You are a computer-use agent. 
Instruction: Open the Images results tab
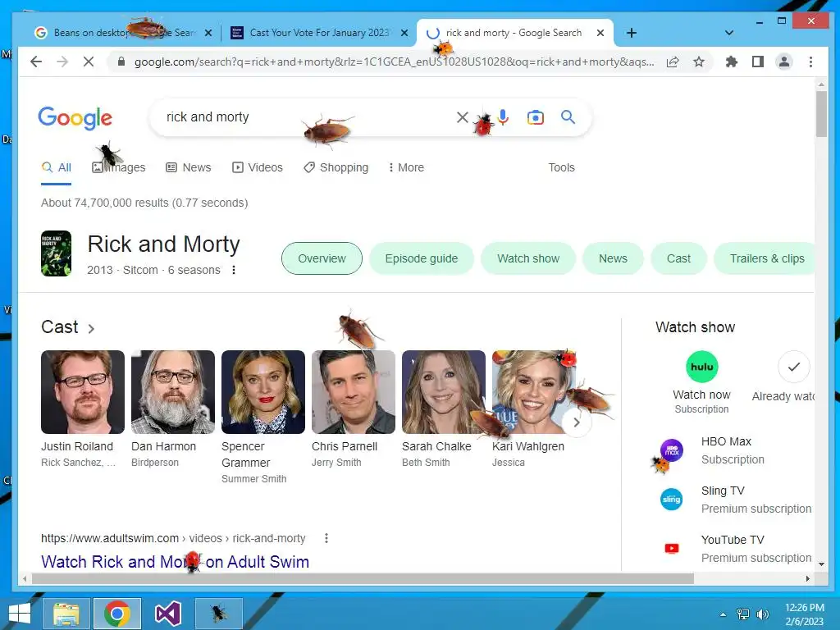(118, 167)
